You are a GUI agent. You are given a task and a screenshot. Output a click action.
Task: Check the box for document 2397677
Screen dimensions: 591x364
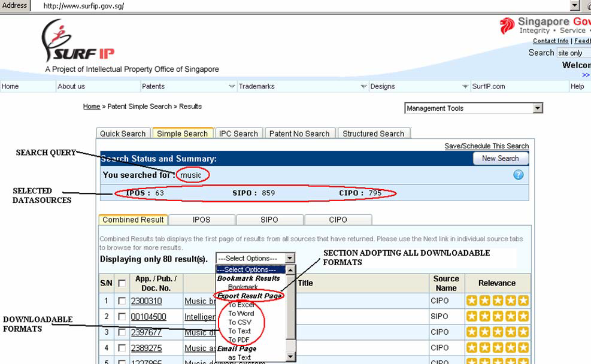[122, 332]
